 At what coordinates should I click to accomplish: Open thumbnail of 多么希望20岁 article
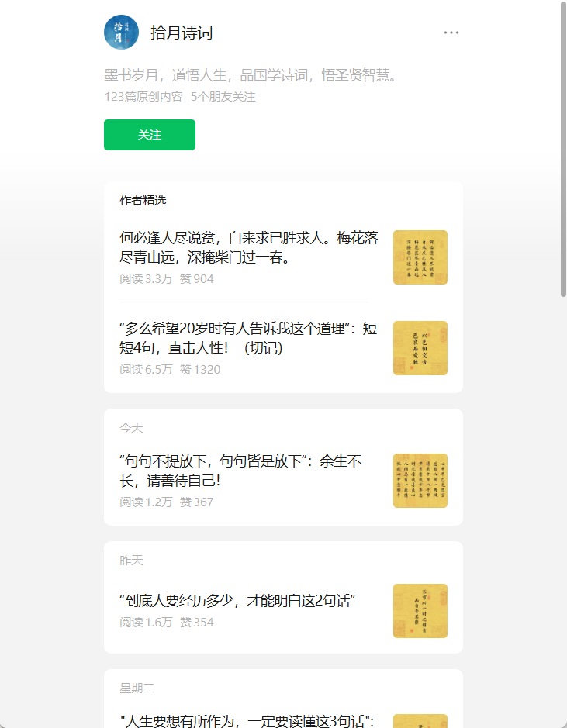(x=420, y=348)
